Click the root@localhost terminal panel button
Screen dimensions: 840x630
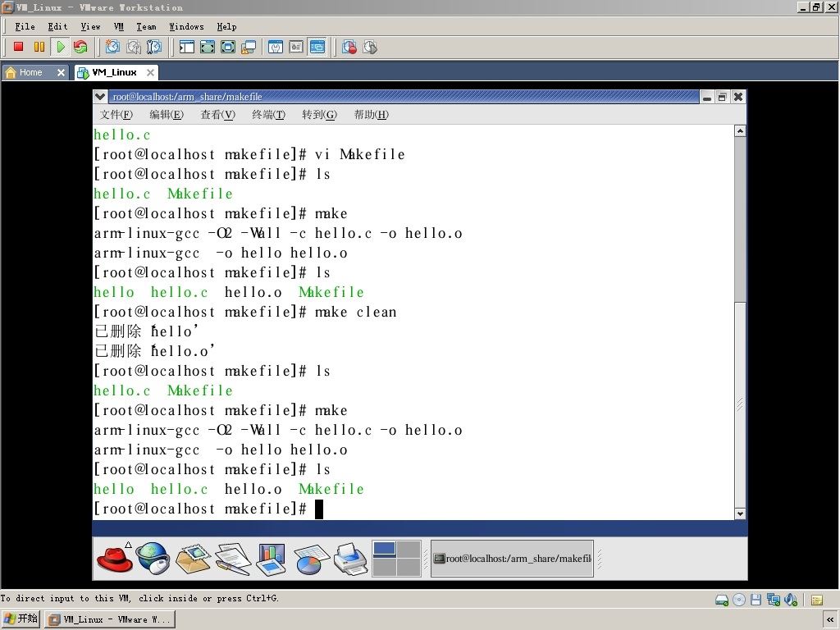pos(512,559)
